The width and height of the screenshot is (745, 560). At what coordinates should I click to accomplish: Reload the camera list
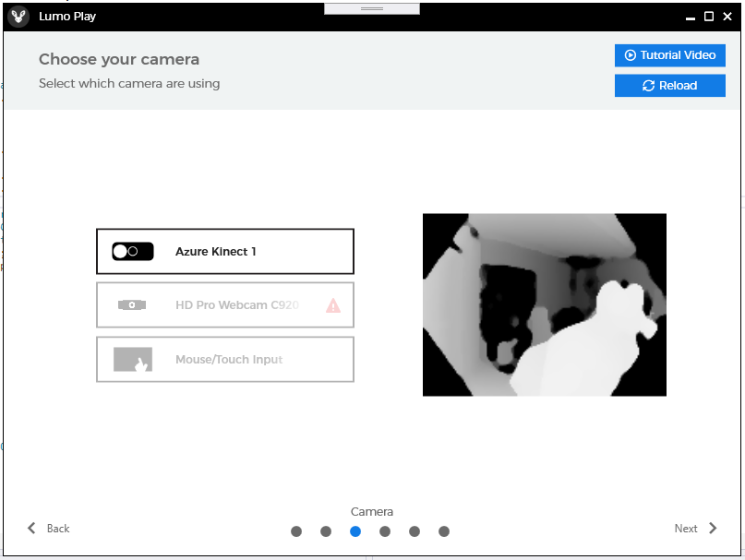(x=669, y=86)
